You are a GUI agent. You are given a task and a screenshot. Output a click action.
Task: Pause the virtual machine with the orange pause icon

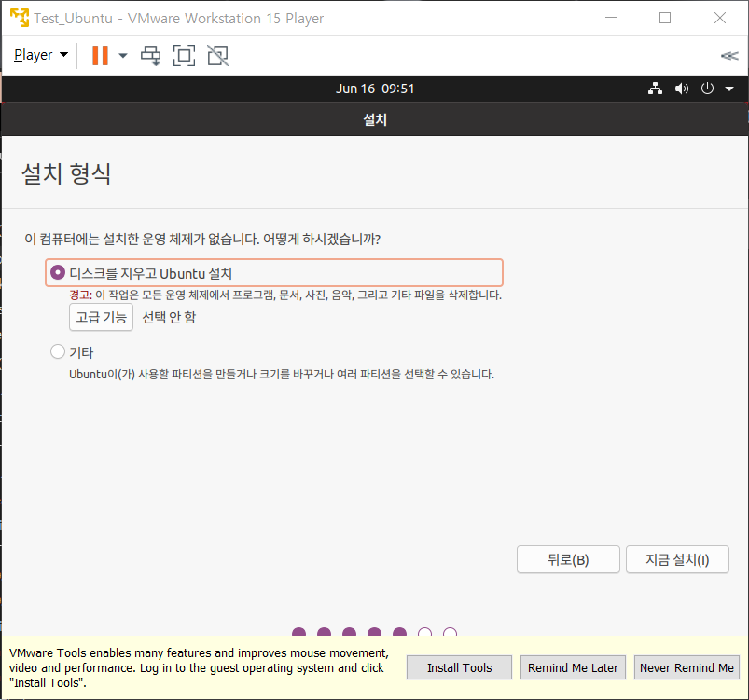(100, 55)
